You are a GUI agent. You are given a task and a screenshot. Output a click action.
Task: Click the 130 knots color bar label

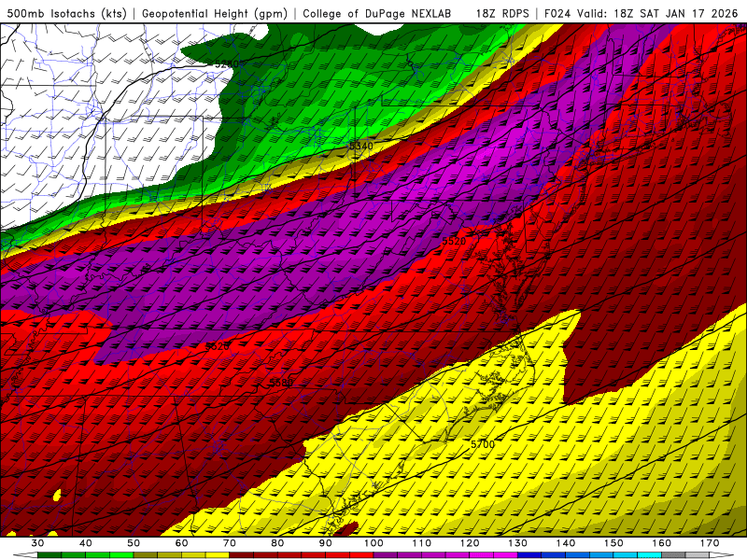click(x=518, y=543)
